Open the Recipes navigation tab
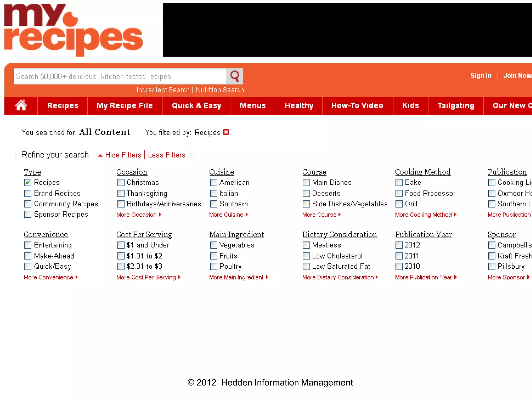This screenshot has width=532, height=399. [x=63, y=105]
